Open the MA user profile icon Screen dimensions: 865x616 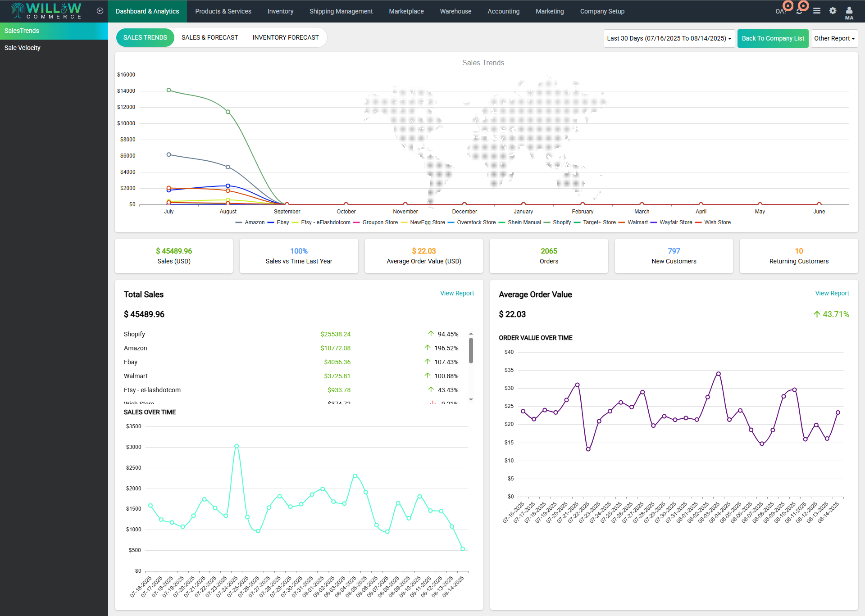coord(849,12)
